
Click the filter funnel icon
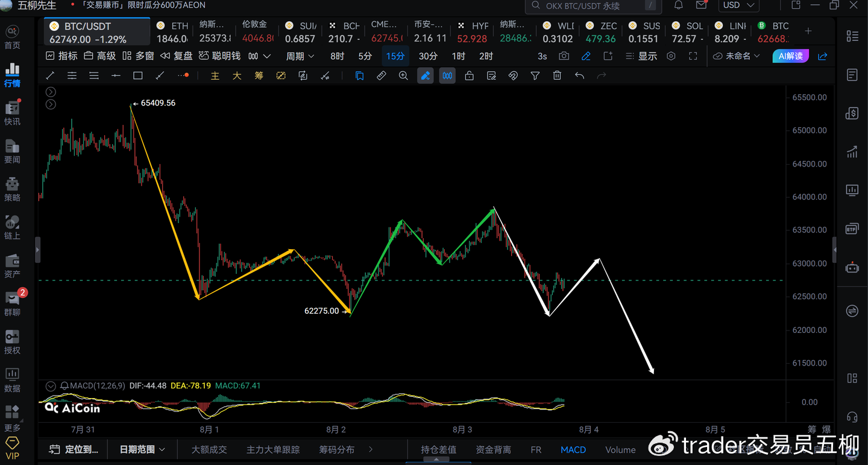[x=535, y=76]
